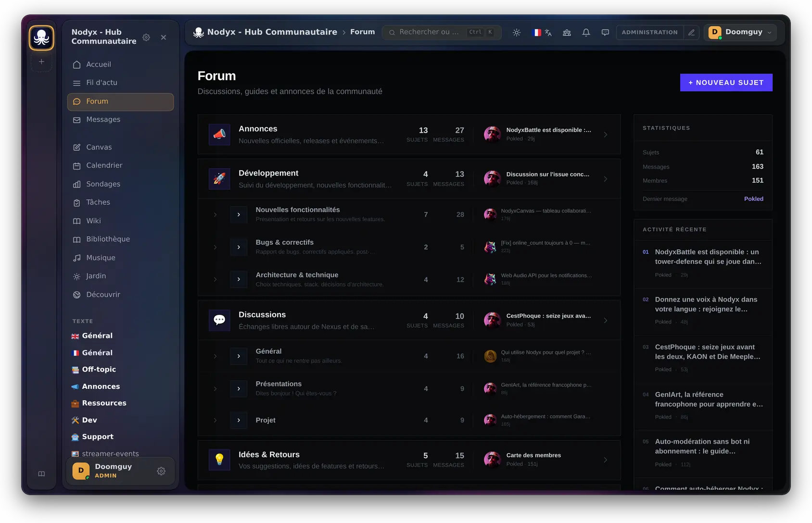Open hub settings gear next to Communautaire

pos(146,37)
